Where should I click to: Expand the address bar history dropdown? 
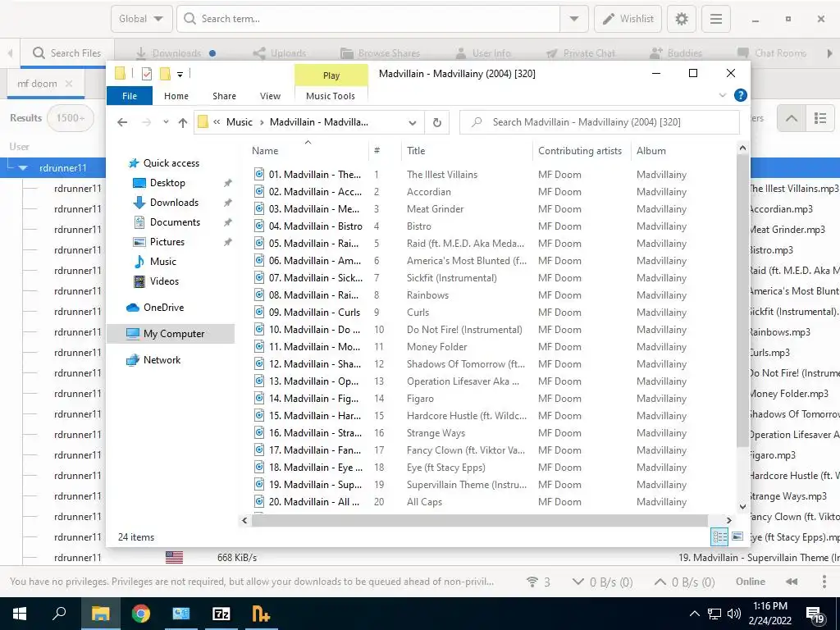tap(412, 122)
